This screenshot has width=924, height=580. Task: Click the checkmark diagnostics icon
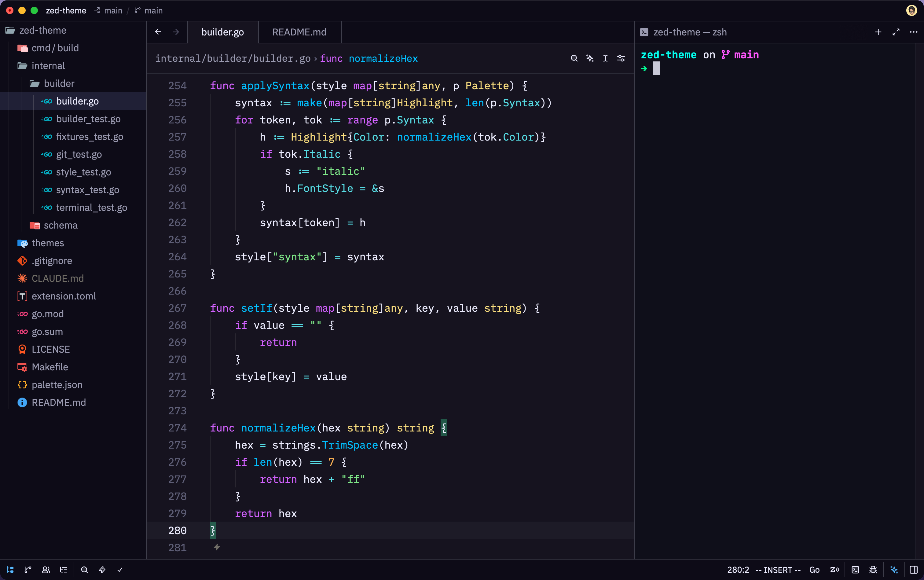pyautogui.click(x=120, y=570)
